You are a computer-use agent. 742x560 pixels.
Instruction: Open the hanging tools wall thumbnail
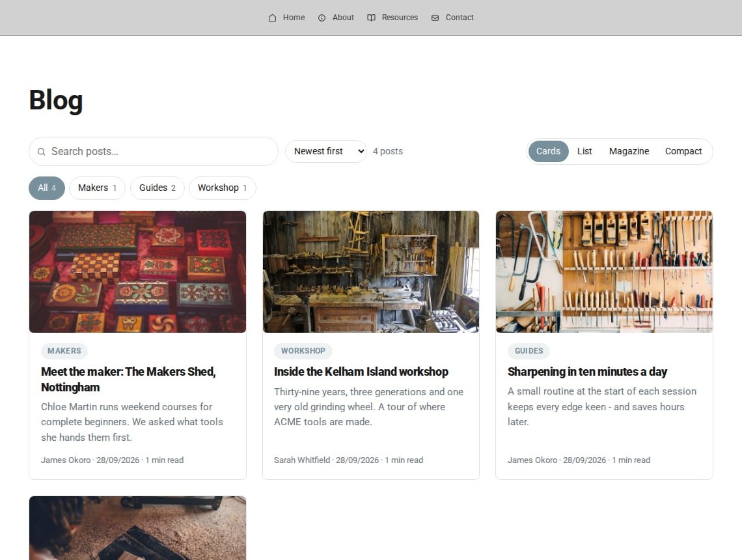604,272
